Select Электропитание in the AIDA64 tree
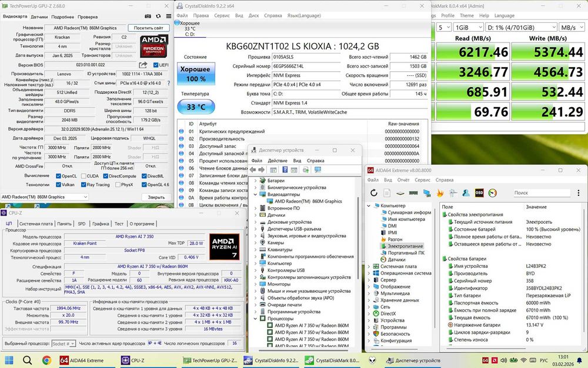Image resolution: width=588 pixels, height=368 pixels. pyautogui.click(x=405, y=246)
